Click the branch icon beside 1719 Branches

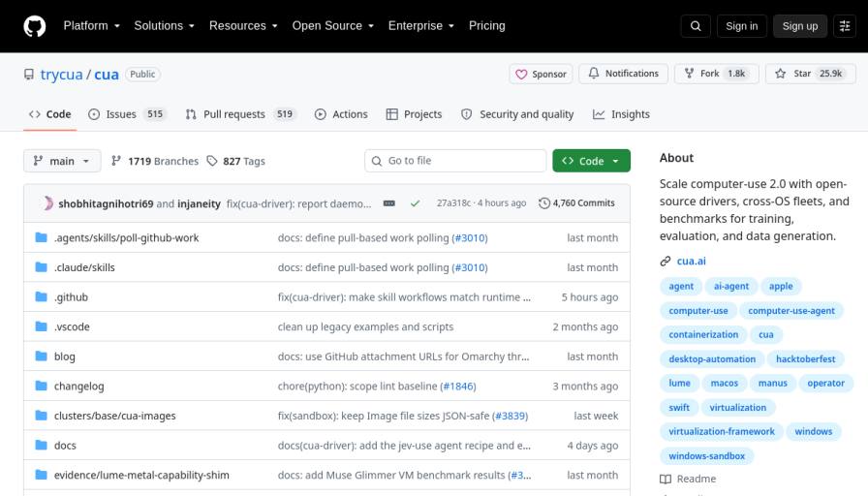(x=115, y=161)
